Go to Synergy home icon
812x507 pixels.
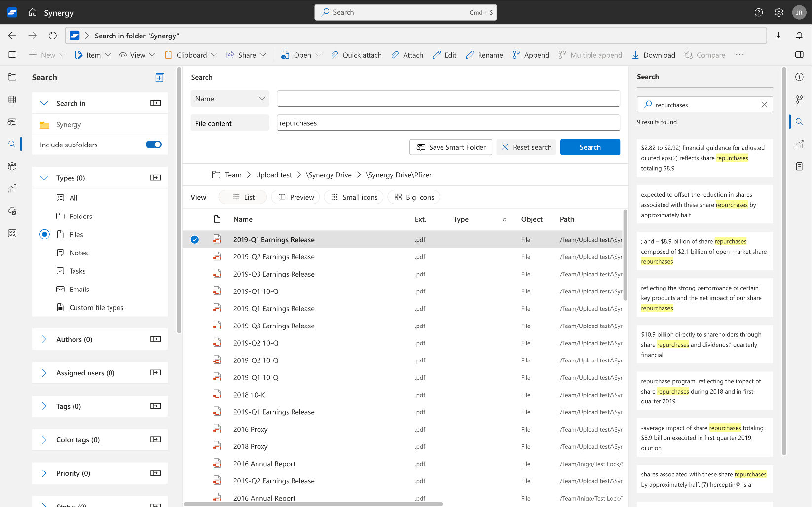pyautogui.click(x=33, y=12)
